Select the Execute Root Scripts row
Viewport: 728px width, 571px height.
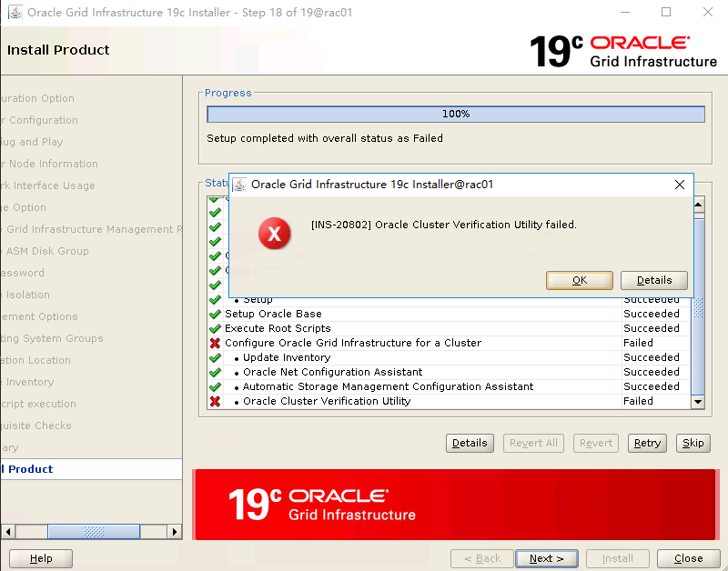pos(449,328)
